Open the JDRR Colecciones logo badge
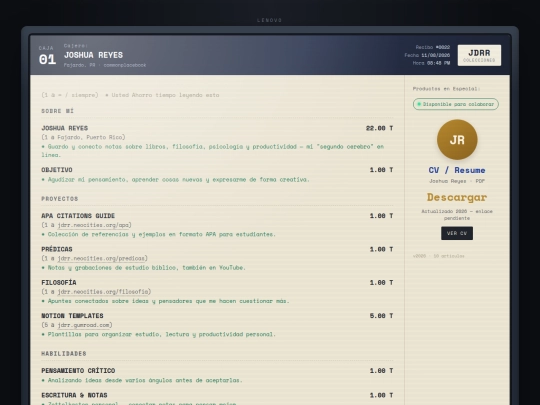The height and width of the screenshot is (405, 540). tap(479, 55)
